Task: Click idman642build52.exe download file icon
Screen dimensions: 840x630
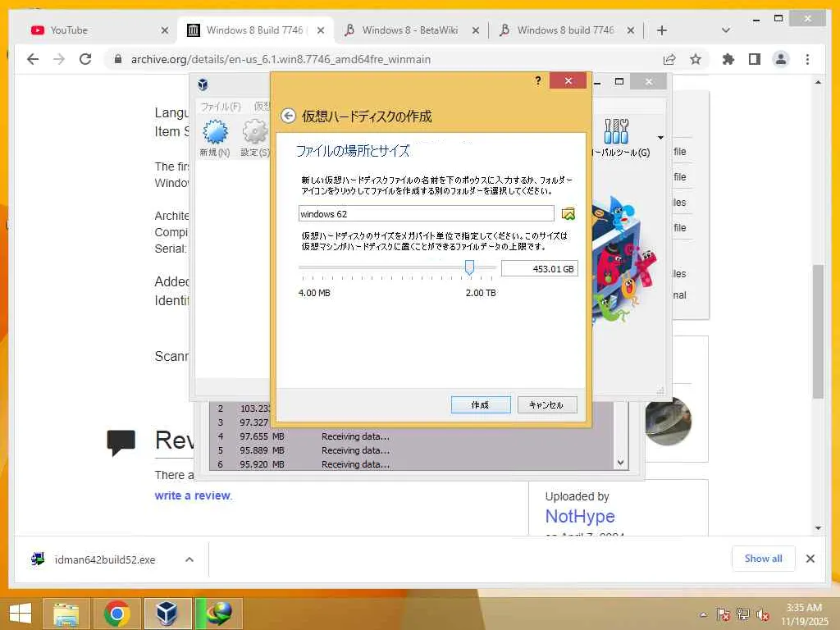Action: [x=38, y=559]
